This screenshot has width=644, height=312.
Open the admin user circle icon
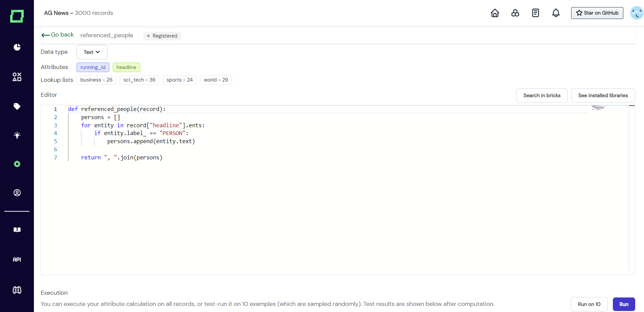point(17,193)
